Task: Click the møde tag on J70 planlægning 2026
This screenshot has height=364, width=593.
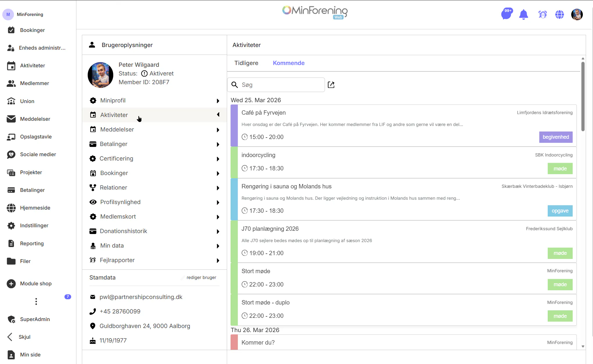Action: coord(560,253)
